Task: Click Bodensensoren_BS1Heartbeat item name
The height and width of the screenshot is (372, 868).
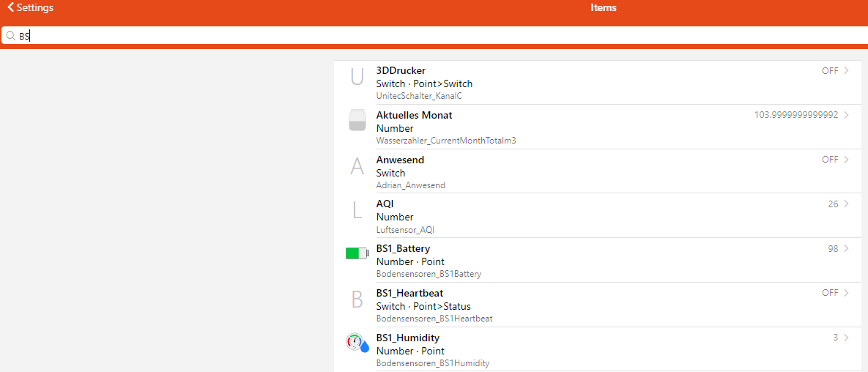Action: coord(434,319)
